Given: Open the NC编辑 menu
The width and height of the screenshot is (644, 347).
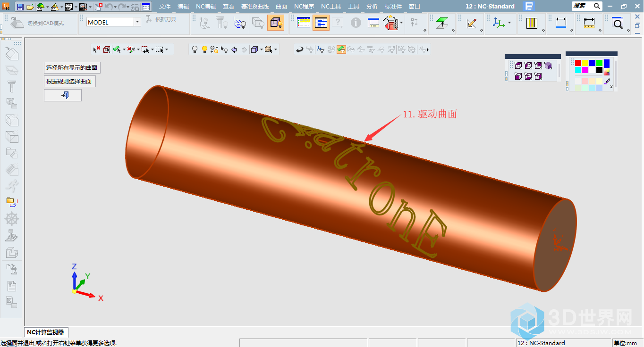Looking at the screenshot, I should pos(206,7).
